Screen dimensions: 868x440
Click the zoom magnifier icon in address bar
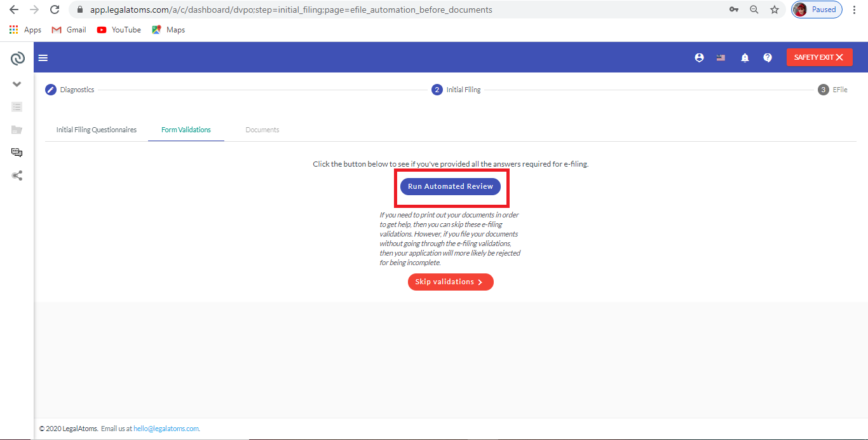(x=754, y=10)
